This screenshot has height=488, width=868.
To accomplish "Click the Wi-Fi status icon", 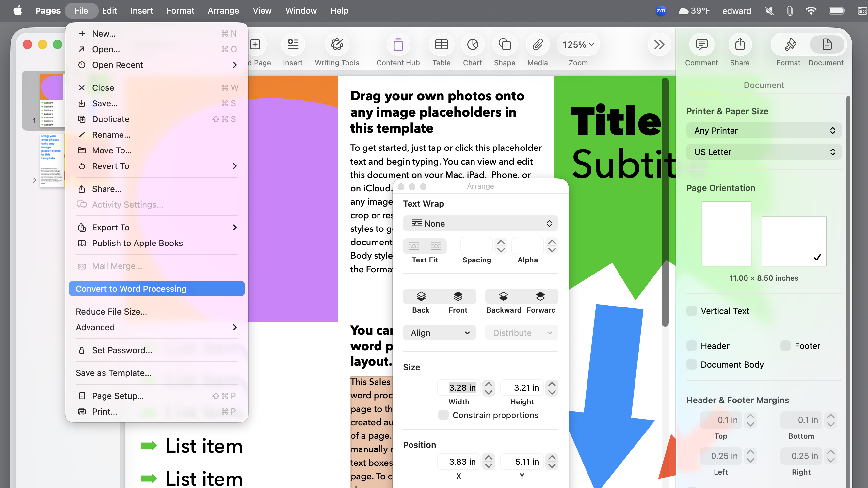I will pos(811,10).
